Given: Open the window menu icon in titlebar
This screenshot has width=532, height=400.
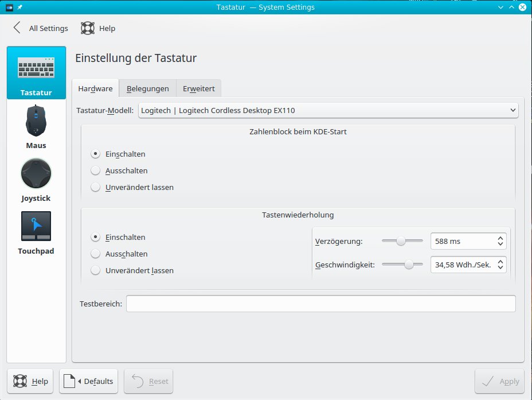Looking at the screenshot, I should (9, 7).
